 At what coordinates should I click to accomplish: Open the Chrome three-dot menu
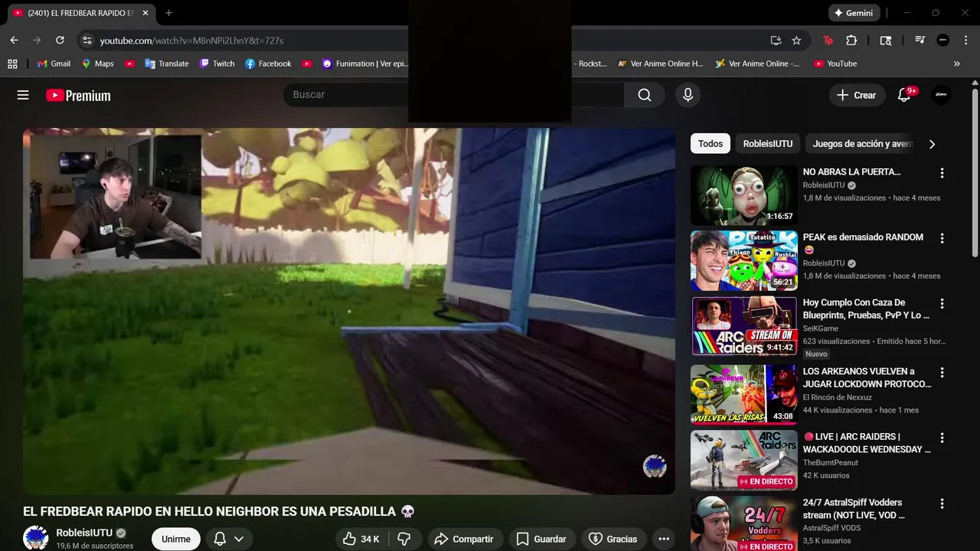965,40
